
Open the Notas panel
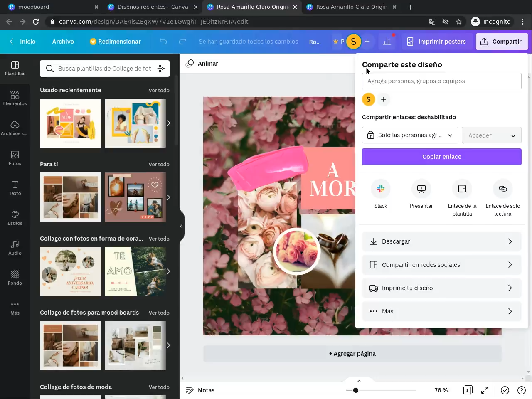(x=200, y=390)
